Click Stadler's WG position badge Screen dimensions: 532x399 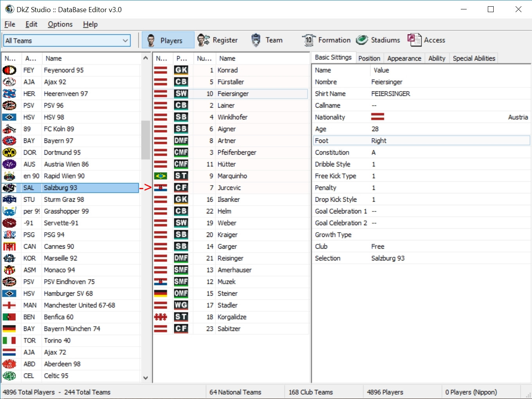point(181,305)
